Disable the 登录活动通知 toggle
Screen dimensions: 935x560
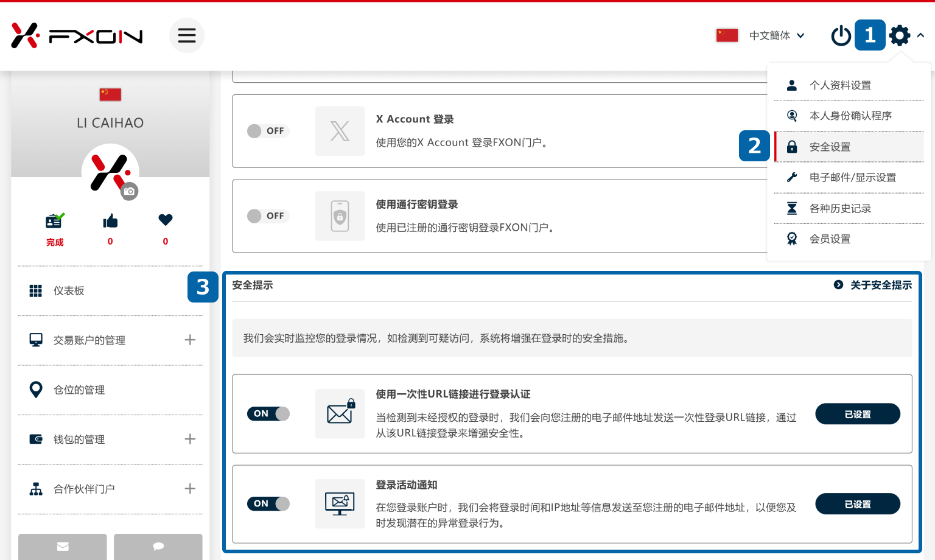268,503
